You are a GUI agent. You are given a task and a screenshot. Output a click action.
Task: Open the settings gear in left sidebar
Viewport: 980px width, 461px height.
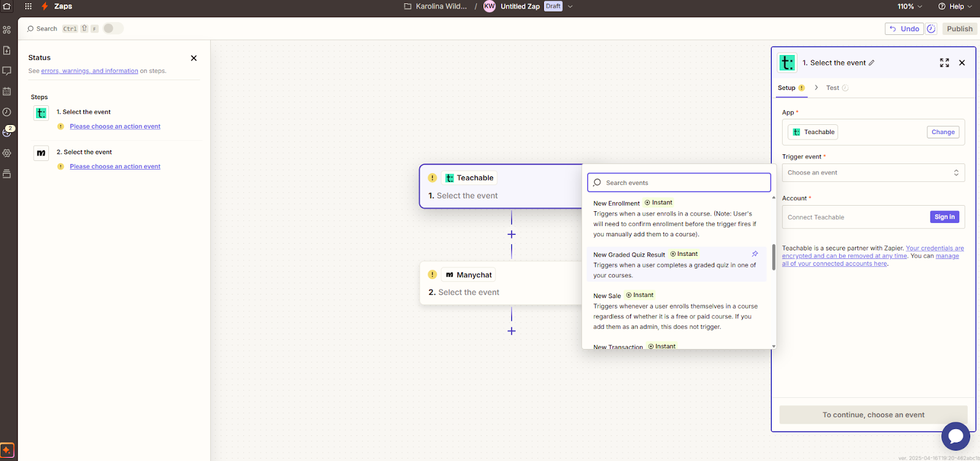pos(7,153)
